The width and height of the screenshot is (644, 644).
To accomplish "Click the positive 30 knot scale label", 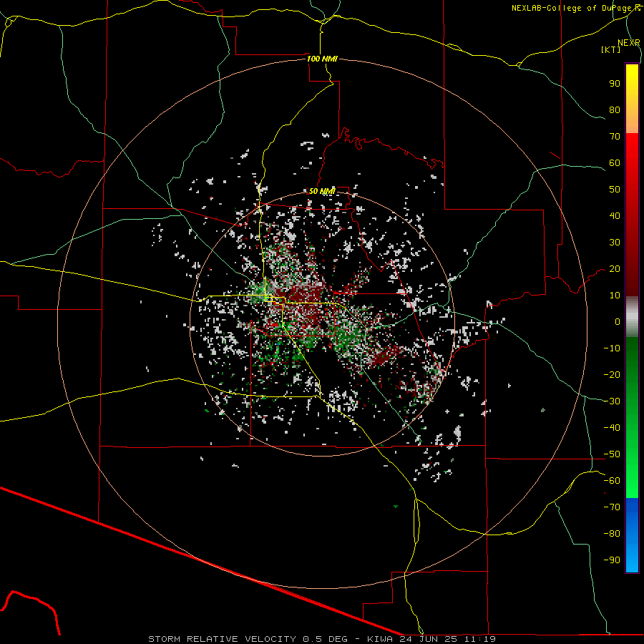I will click(615, 243).
